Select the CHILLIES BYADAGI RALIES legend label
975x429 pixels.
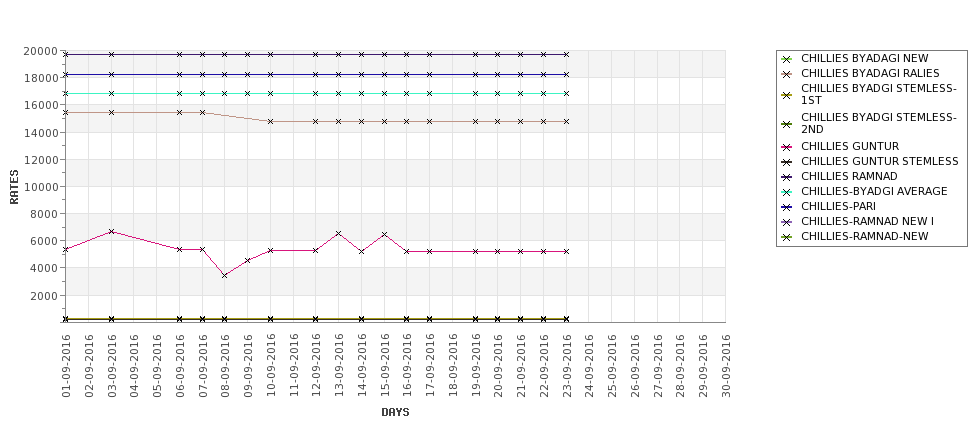click(870, 73)
